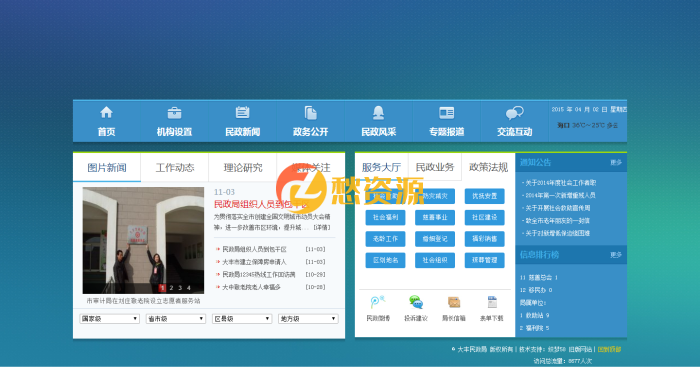Click 更多 beside 通知公告
This screenshot has width=700, height=376.
pyautogui.click(x=616, y=163)
